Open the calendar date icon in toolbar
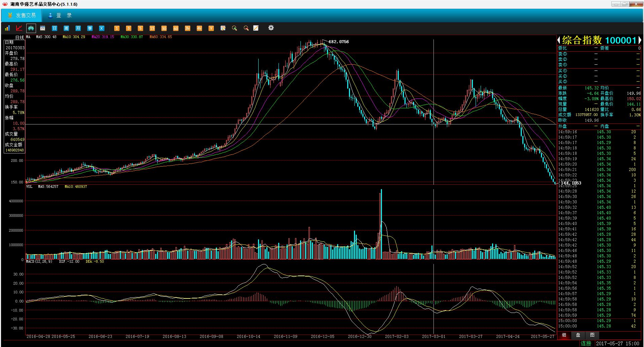This screenshot has height=347, width=644. click(43, 28)
